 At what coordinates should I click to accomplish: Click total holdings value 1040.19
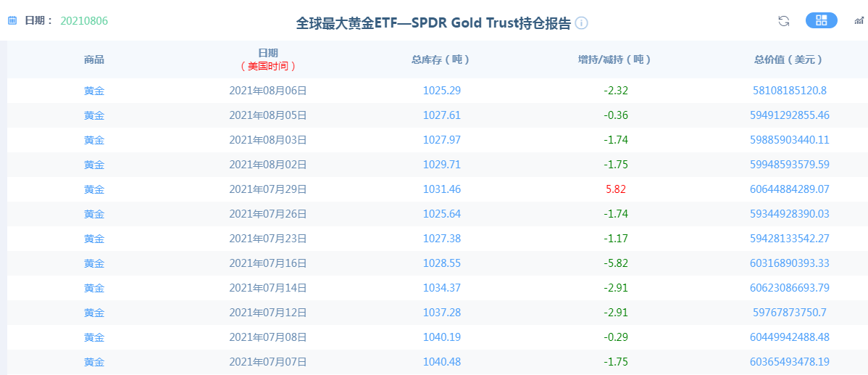(442, 337)
